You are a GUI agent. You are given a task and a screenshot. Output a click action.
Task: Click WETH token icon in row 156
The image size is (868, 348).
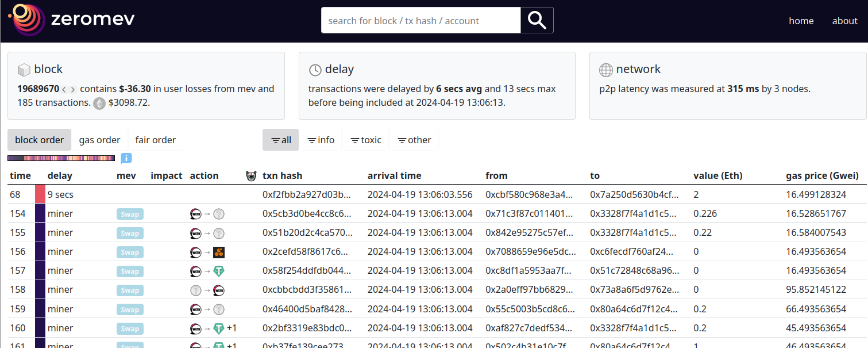(196, 252)
